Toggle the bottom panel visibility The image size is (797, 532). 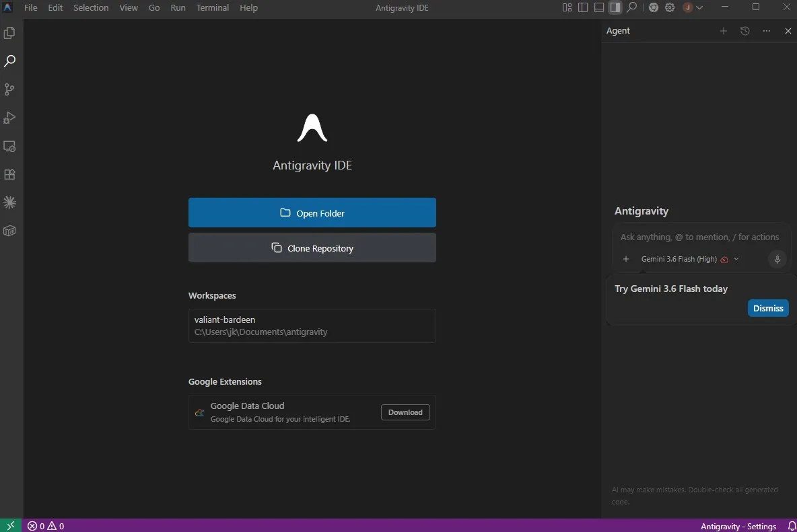(x=599, y=7)
